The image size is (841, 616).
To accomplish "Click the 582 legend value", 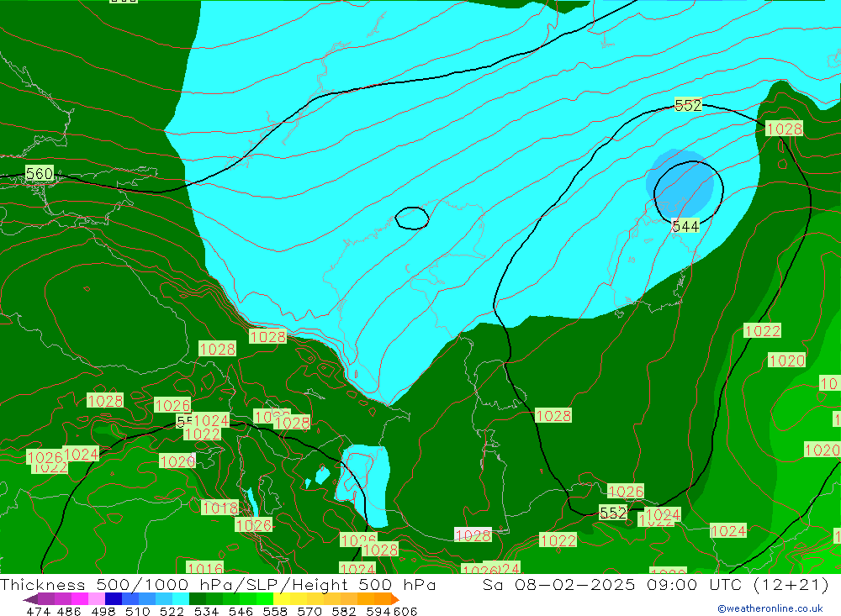I will pos(344,612).
